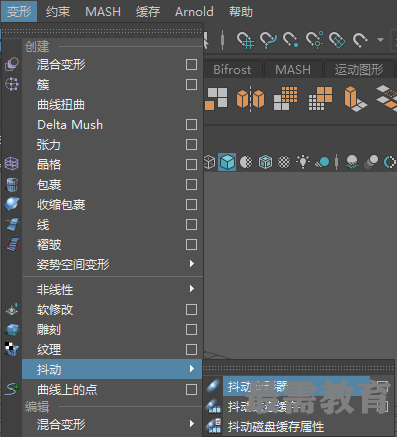Click the lattice icon beside 晶格

[12, 164]
